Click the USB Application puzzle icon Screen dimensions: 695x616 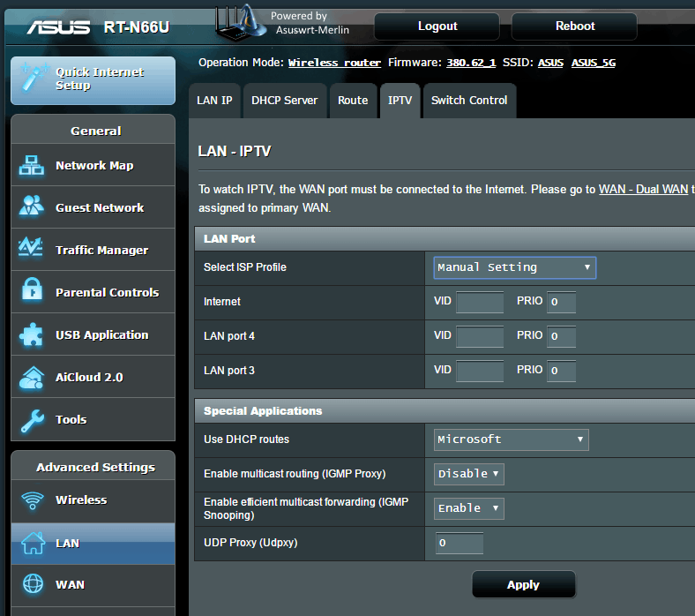pyautogui.click(x=31, y=334)
